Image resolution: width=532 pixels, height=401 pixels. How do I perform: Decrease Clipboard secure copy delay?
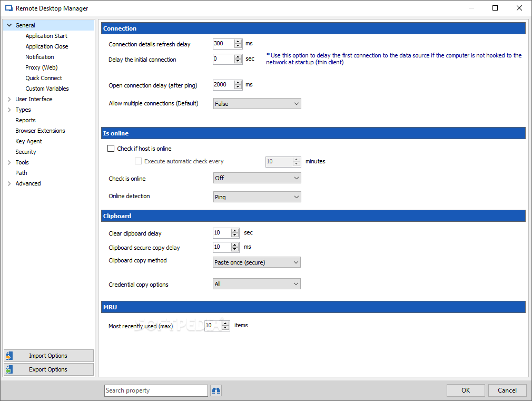click(235, 249)
